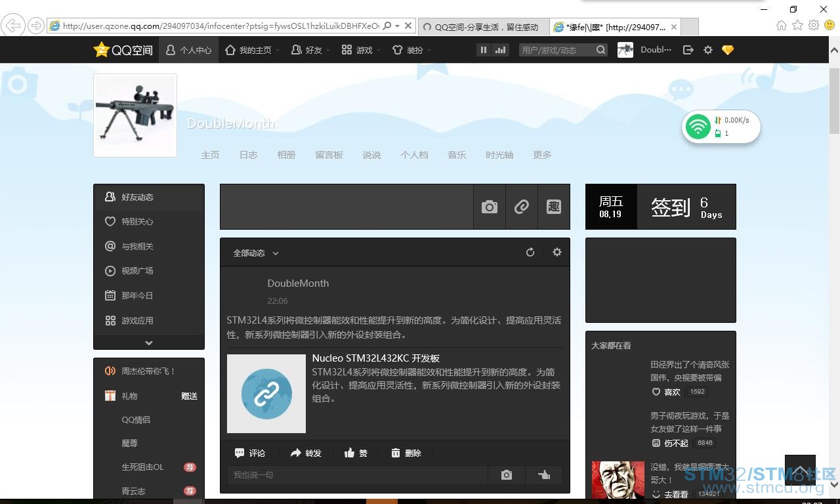Click 删除 to delete the post
This screenshot has height=504, width=840.
[406, 453]
